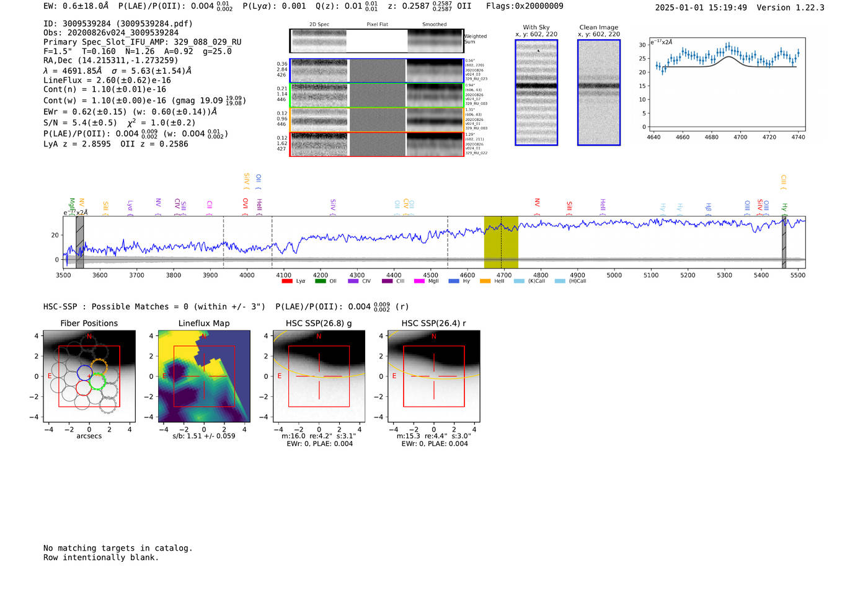The image size is (868, 591).
Task: Click the EWr = 0.62(±0.15) text
Action: tap(85, 112)
